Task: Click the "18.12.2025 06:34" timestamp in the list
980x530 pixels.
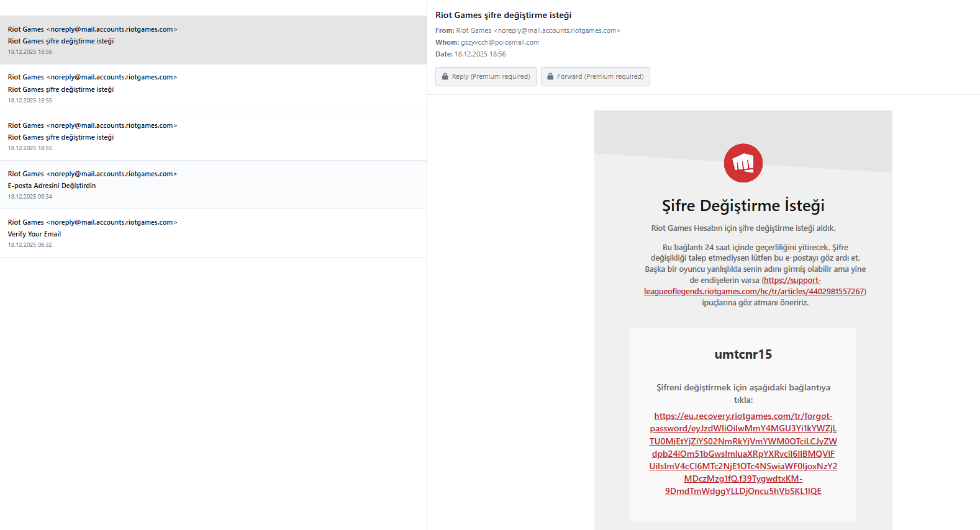Action: 30,197
